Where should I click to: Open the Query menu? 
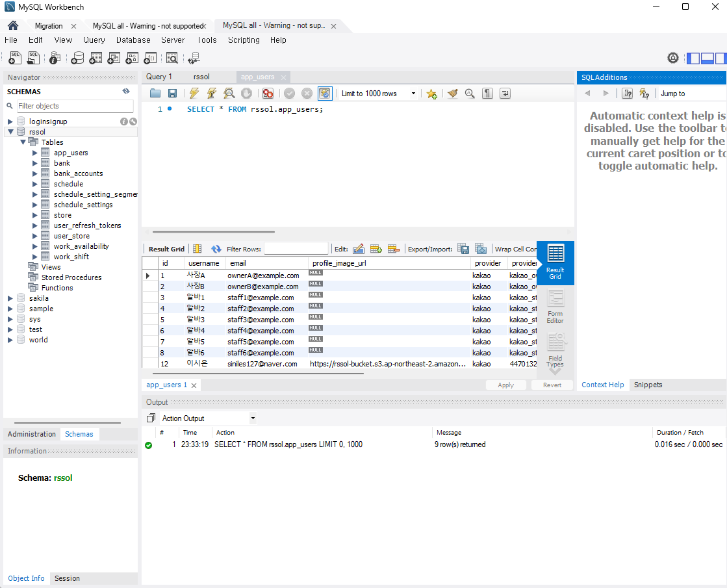point(94,40)
